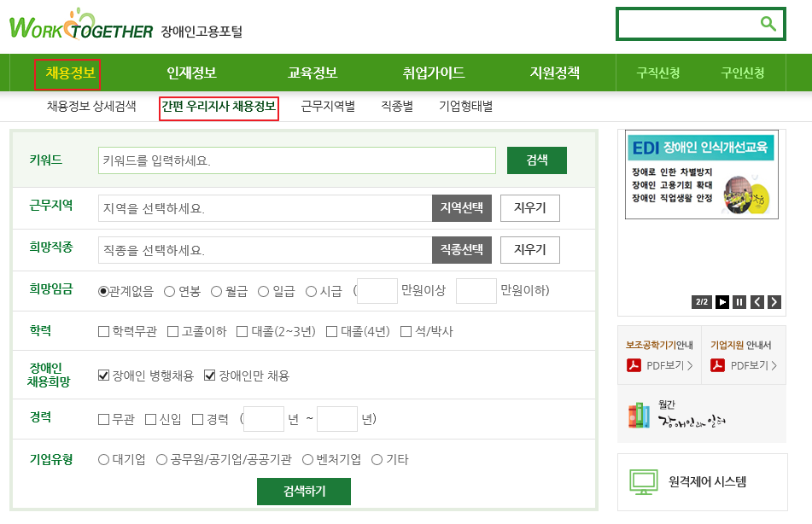Advance to next banner slide arrow
Viewport: 812px width, 524px height.
pos(774,301)
